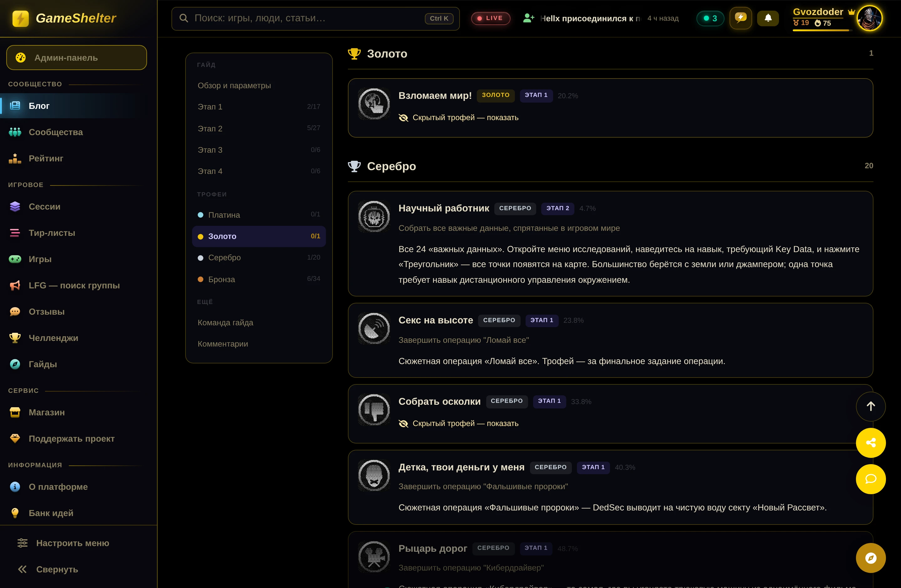This screenshot has width=901, height=588.
Task: Click the Золото section trophy heading icon
Action: point(354,53)
